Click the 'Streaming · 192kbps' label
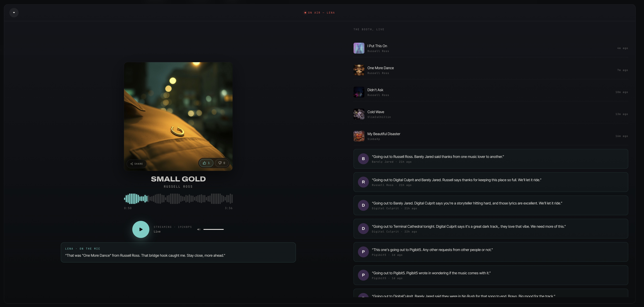The height and width of the screenshot is (307, 644). click(173, 227)
